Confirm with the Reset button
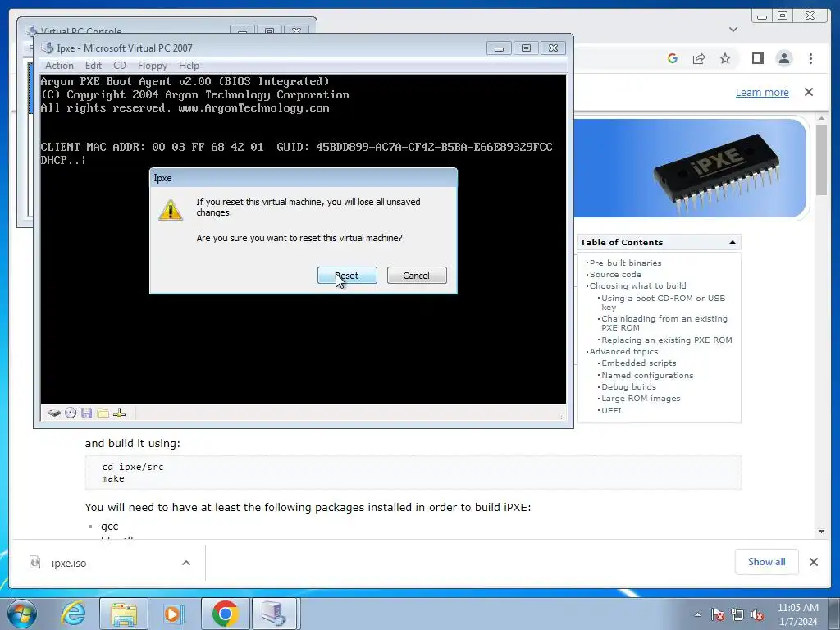 pyautogui.click(x=347, y=276)
